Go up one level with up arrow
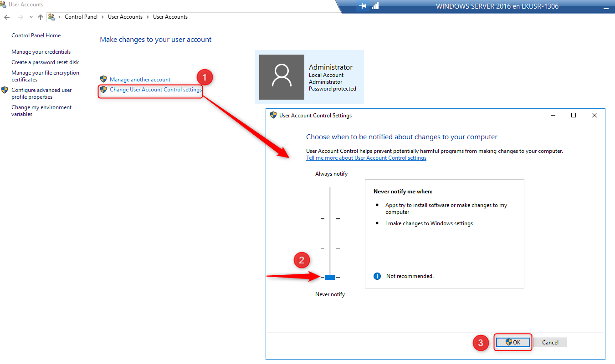This screenshot has height=364, width=615. (41, 17)
